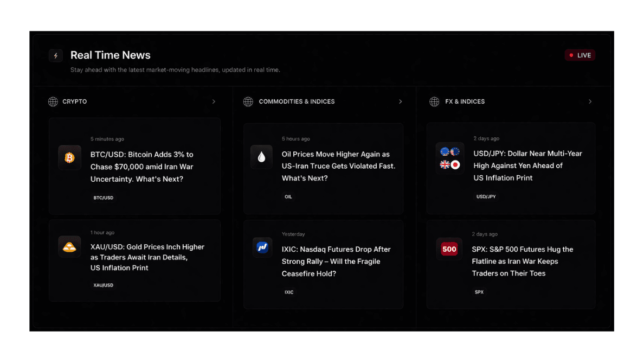
Task: Open the COMMODITIES & INDICES heading
Action: 297,101
